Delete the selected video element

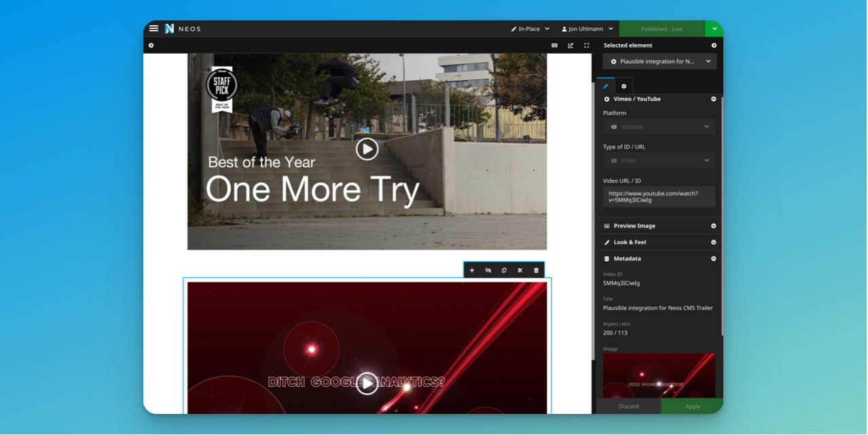tap(536, 270)
